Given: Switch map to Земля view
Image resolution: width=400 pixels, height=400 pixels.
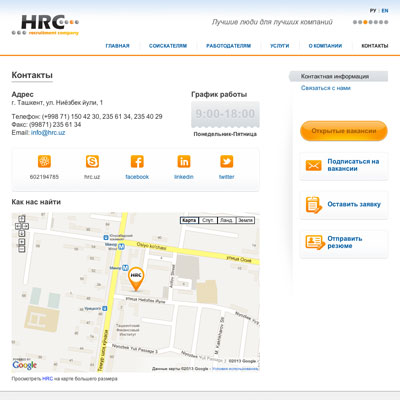Looking at the screenshot, I should pos(245,220).
